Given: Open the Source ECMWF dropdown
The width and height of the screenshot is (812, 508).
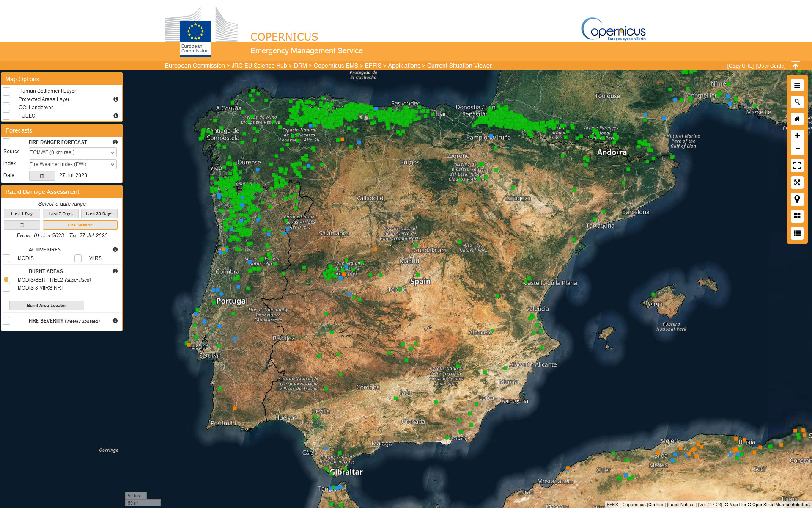Looking at the screenshot, I should [72, 152].
